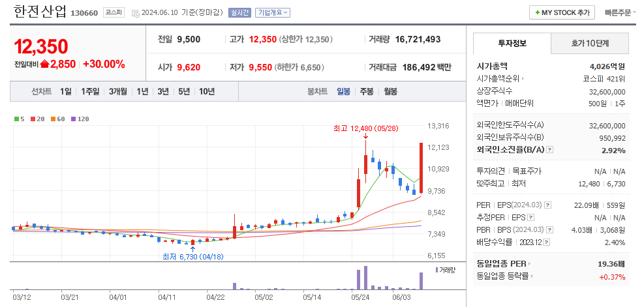Image resolution: width=644 pixels, height=307 pixels.
Task: Click the 투자의견 link
Action: point(491,171)
